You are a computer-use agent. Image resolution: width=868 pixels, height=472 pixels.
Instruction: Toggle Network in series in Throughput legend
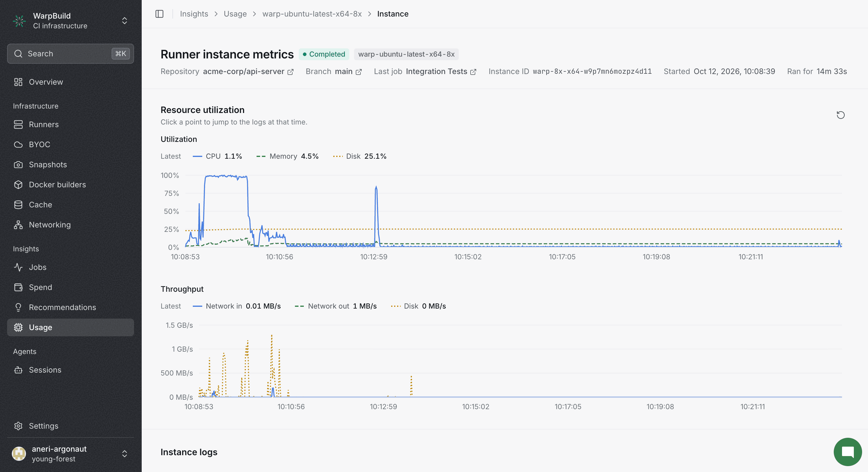click(236, 306)
